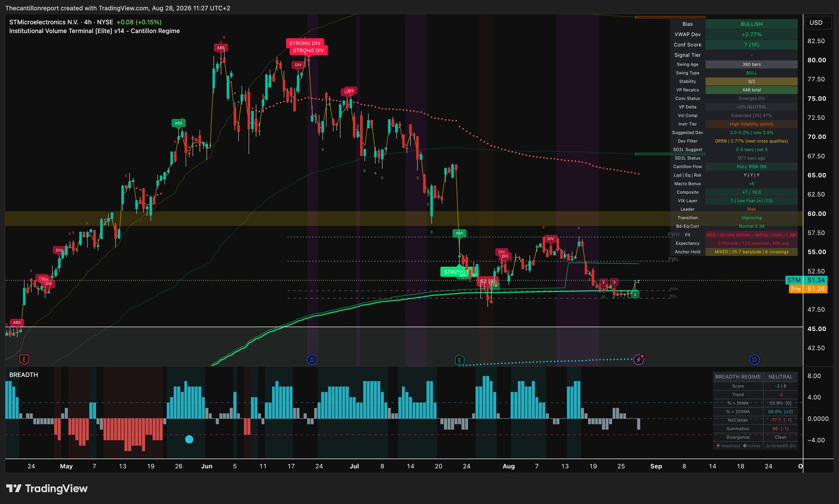
Task: Click the Summation 86 value
Action: pyautogui.click(x=780, y=428)
